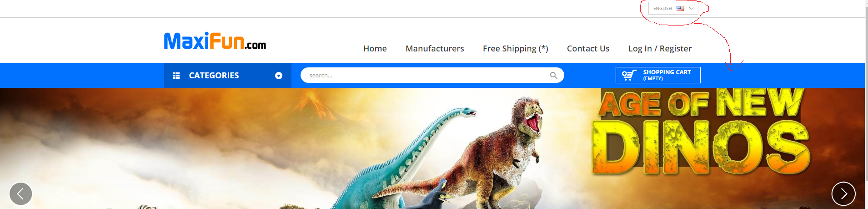This screenshot has height=209, width=868.
Task: Open Free Shipping (*) page
Action: pos(516,48)
